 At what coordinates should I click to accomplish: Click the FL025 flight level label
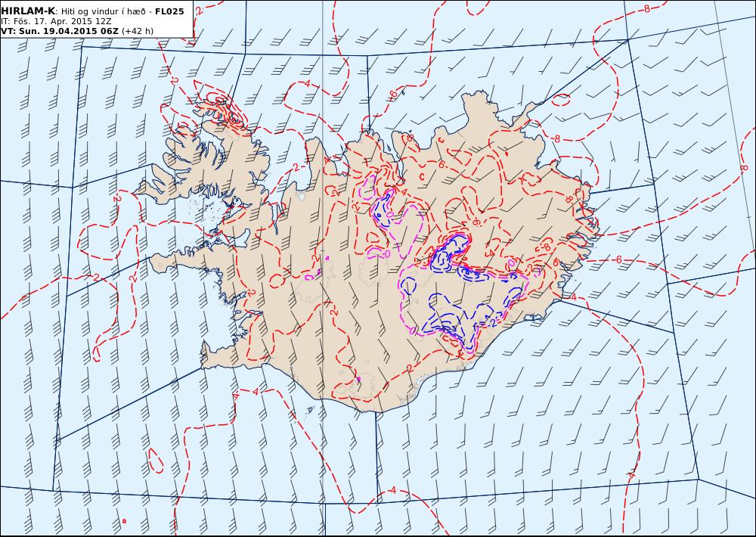pos(169,11)
